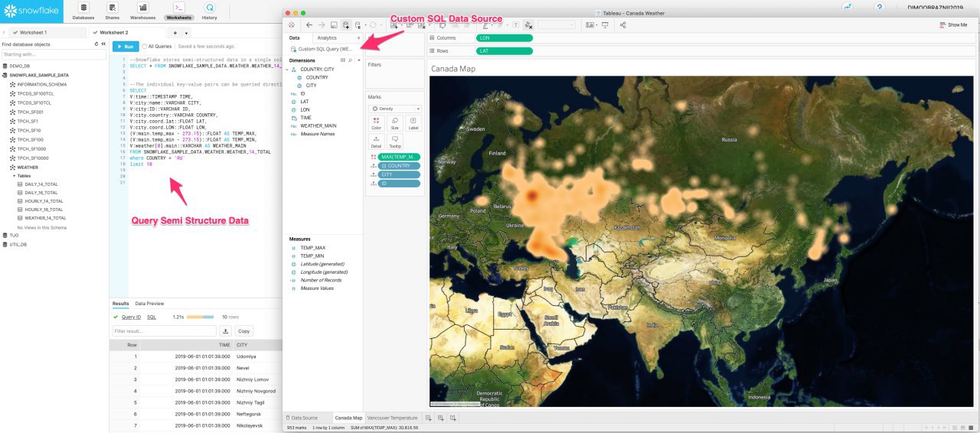Open the Snowflake History page
Viewport: 980px width, 433px height.
[209, 11]
